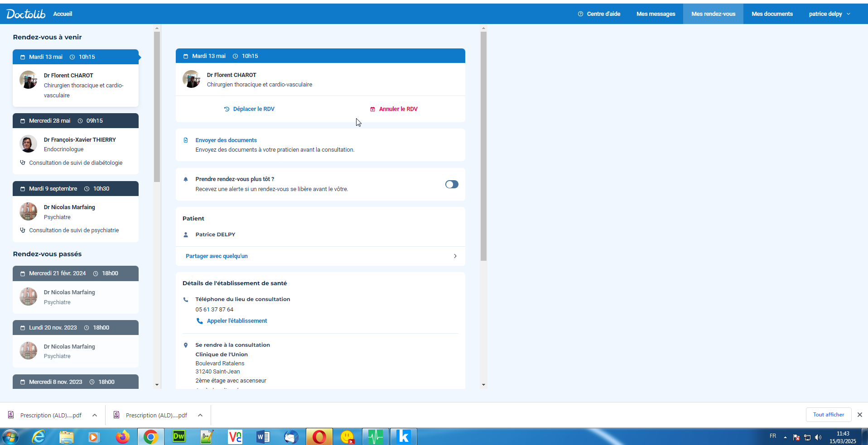Open the patrice delpy account dropdown
Image resolution: width=868 pixels, height=445 pixels.
pos(829,14)
